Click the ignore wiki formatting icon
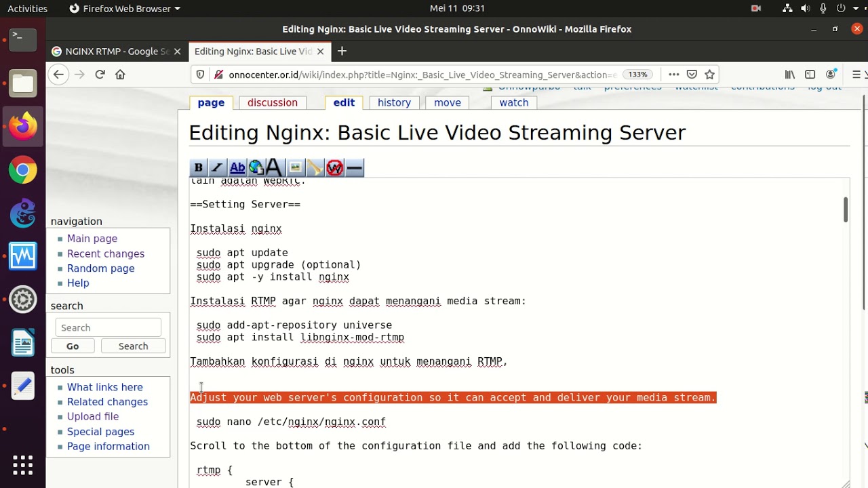The width and height of the screenshot is (868, 488). (334, 168)
